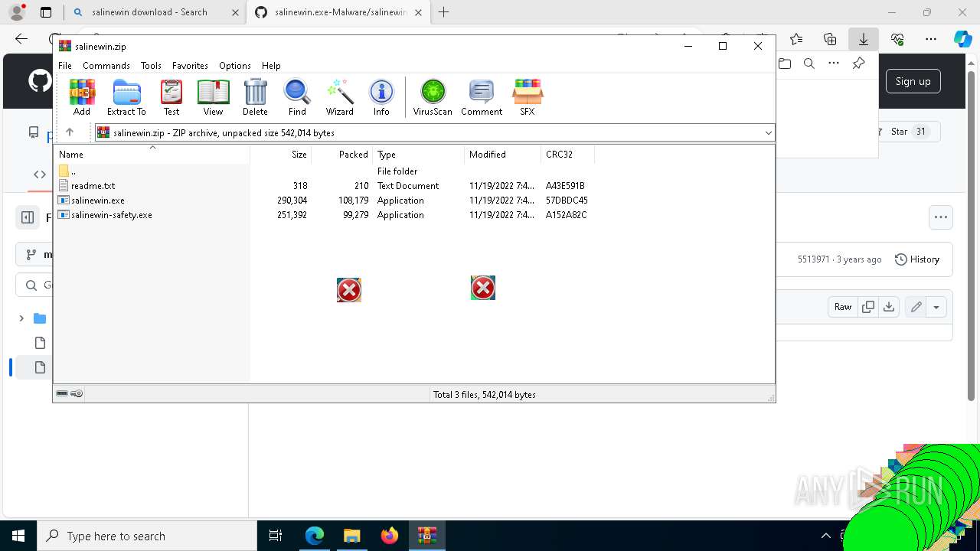Launch the WinRAR Wizard
Image resolution: width=980 pixels, height=551 pixels.
point(339,97)
